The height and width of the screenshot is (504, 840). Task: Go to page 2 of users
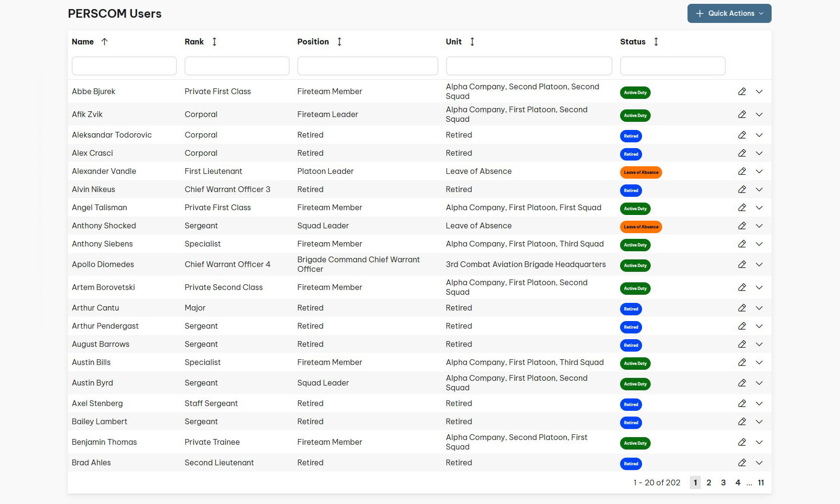(709, 483)
